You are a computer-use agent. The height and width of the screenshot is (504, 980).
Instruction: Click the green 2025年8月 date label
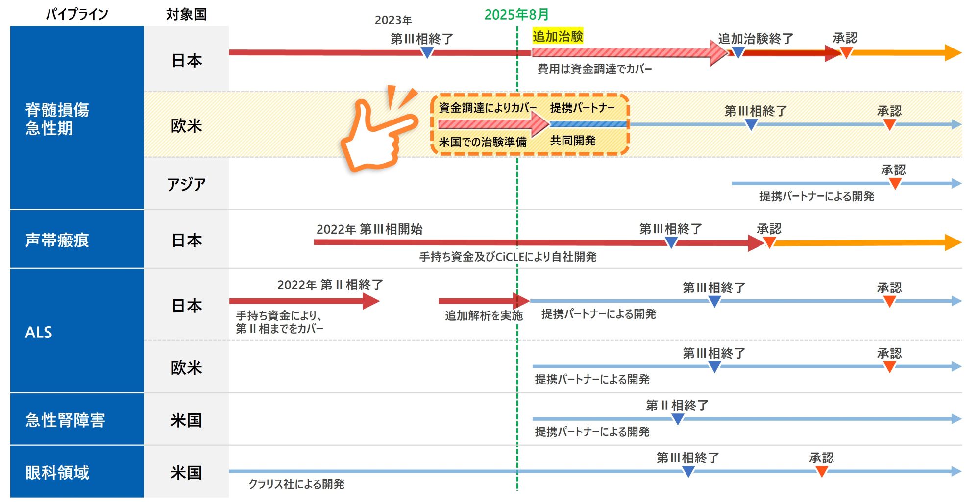click(x=516, y=15)
